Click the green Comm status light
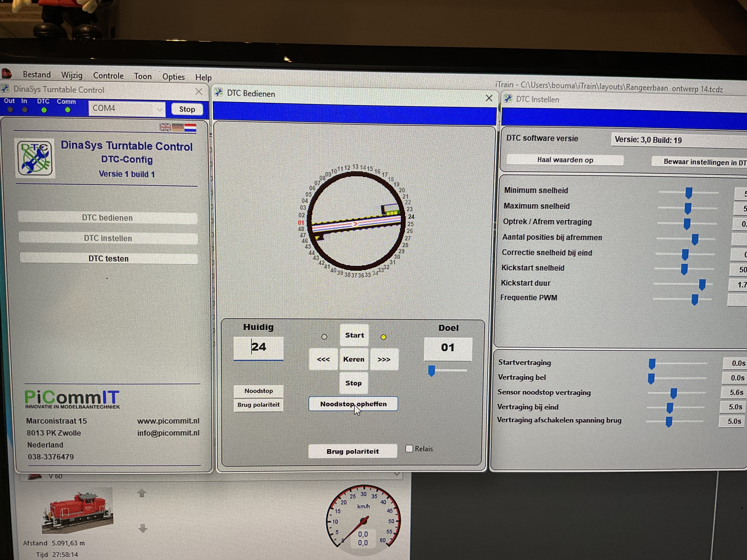The width and height of the screenshot is (747, 560). [68, 110]
